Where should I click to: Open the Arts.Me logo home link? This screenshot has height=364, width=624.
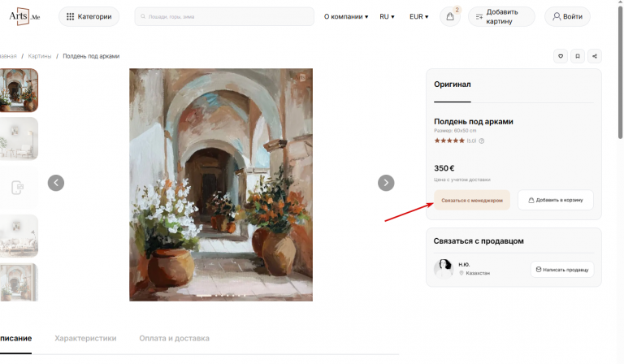click(x=24, y=16)
